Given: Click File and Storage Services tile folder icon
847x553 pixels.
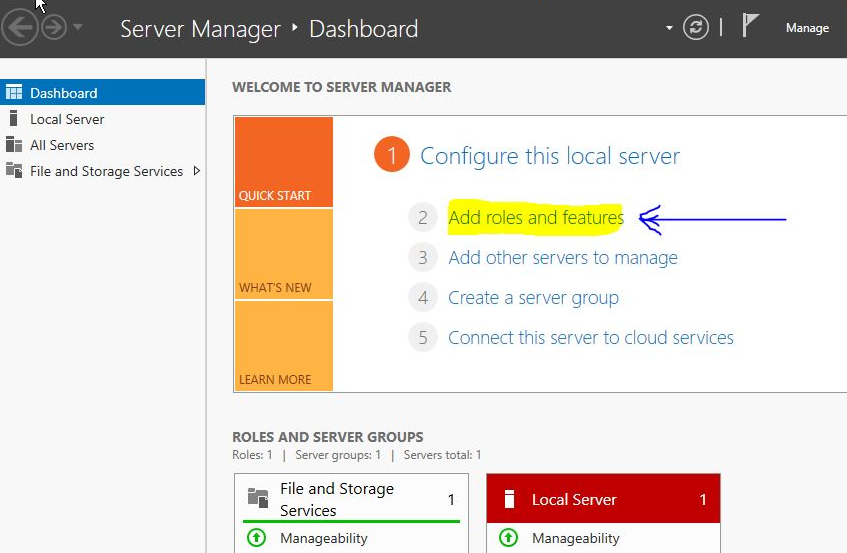Looking at the screenshot, I should click(x=258, y=497).
